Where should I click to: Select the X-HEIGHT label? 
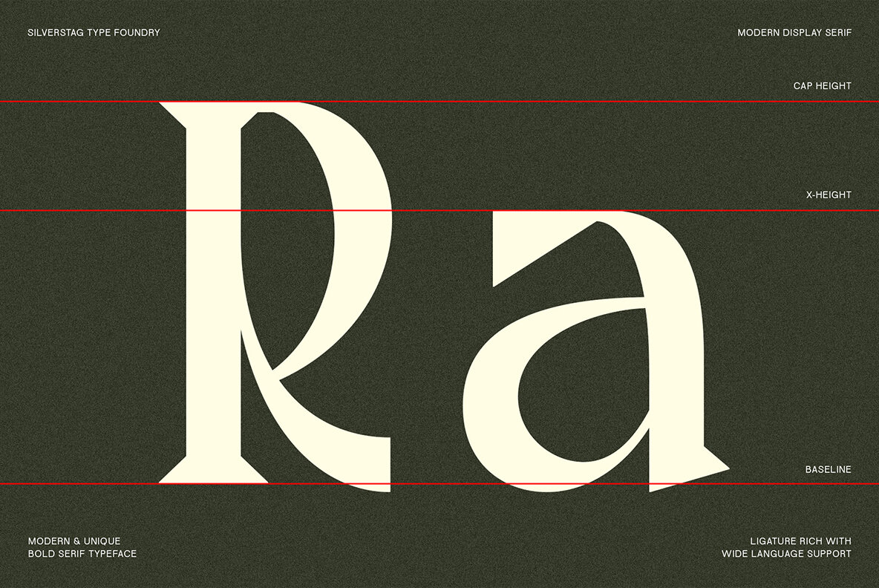829,195
